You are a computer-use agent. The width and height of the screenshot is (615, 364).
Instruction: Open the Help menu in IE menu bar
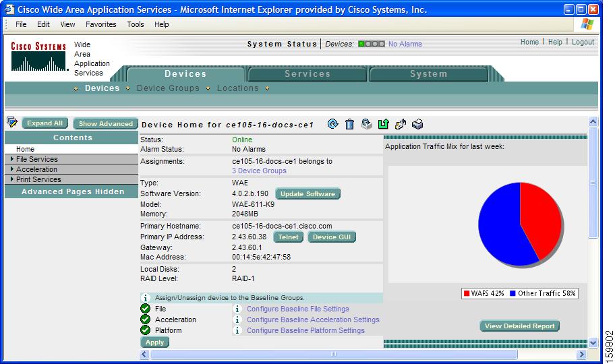coord(161,24)
